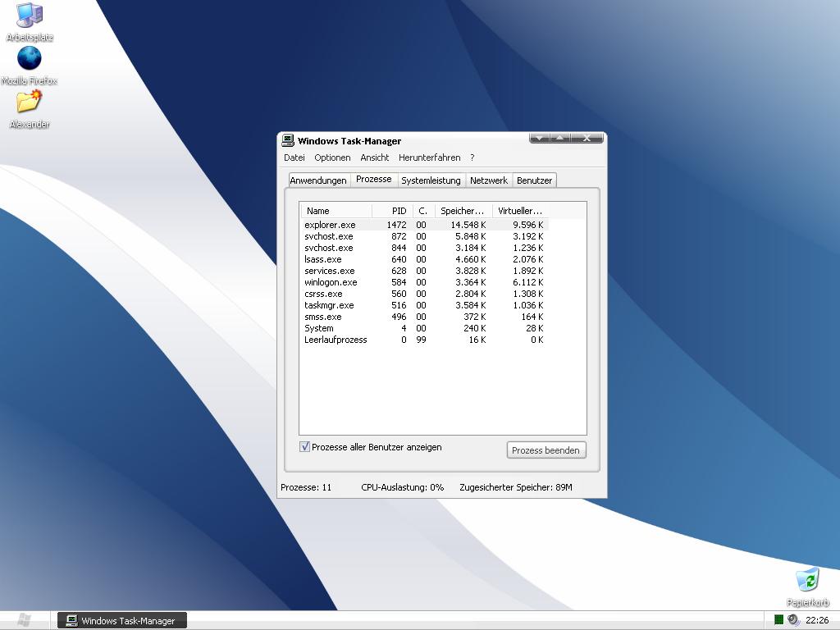Click the Start button on taskbar
This screenshot has width=840, height=630.
pyautogui.click(x=25, y=620)
